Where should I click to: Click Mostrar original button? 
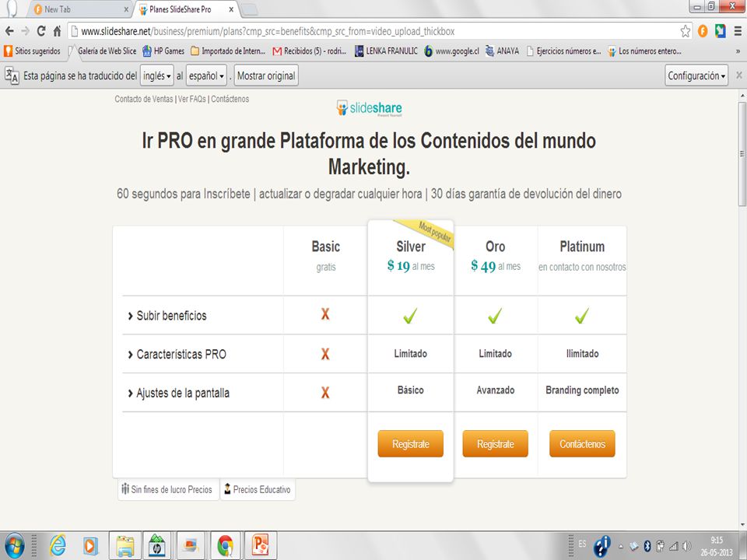266,75
